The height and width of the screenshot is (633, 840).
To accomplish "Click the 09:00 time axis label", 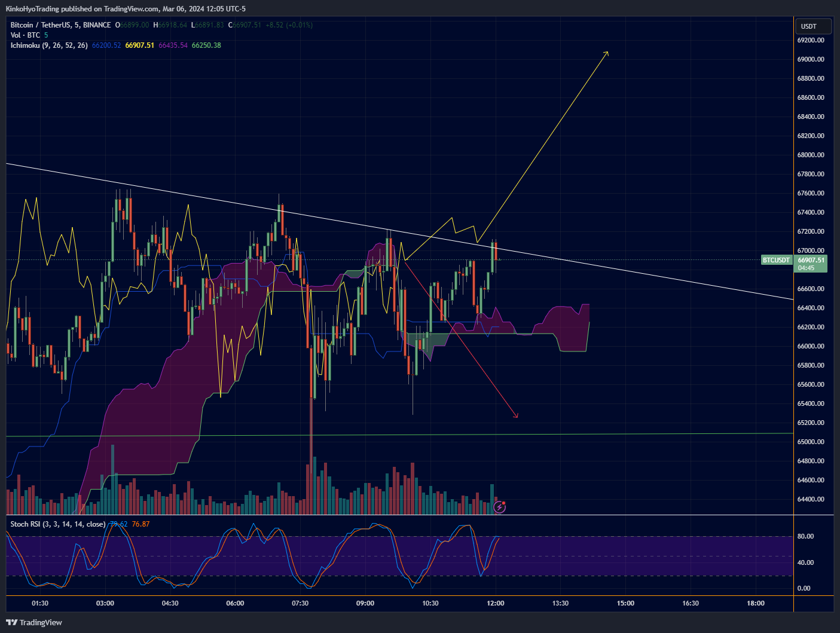I will point(365,603).
